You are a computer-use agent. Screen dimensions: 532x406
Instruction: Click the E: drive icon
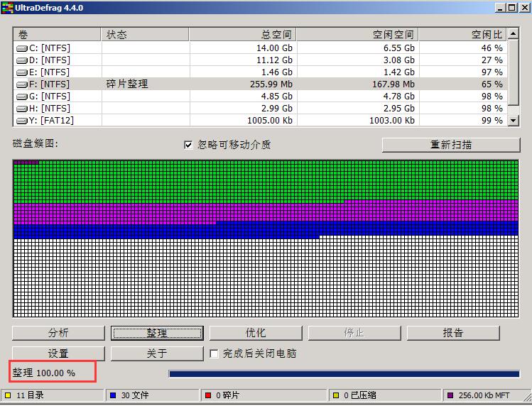(x=22, y=72)
